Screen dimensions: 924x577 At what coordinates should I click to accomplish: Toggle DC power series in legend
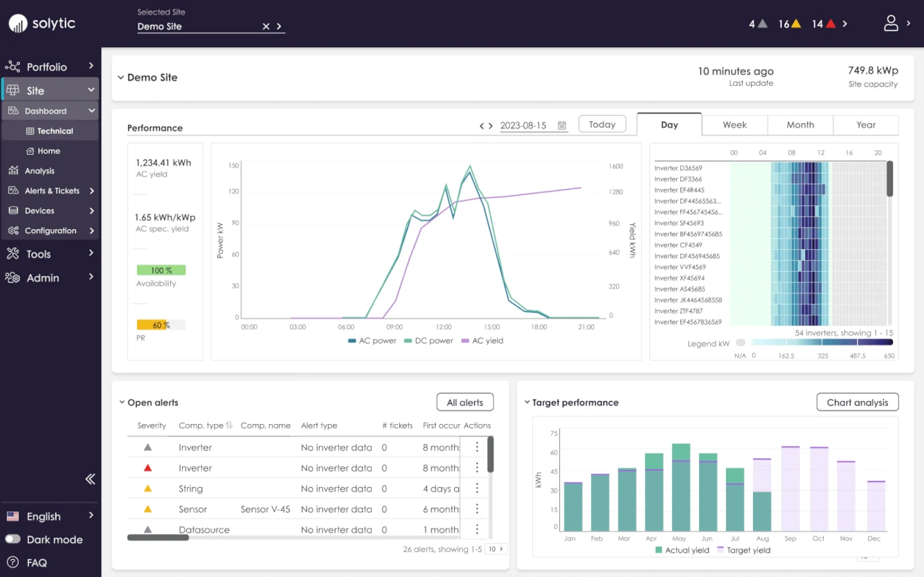[x=428, y=340]
